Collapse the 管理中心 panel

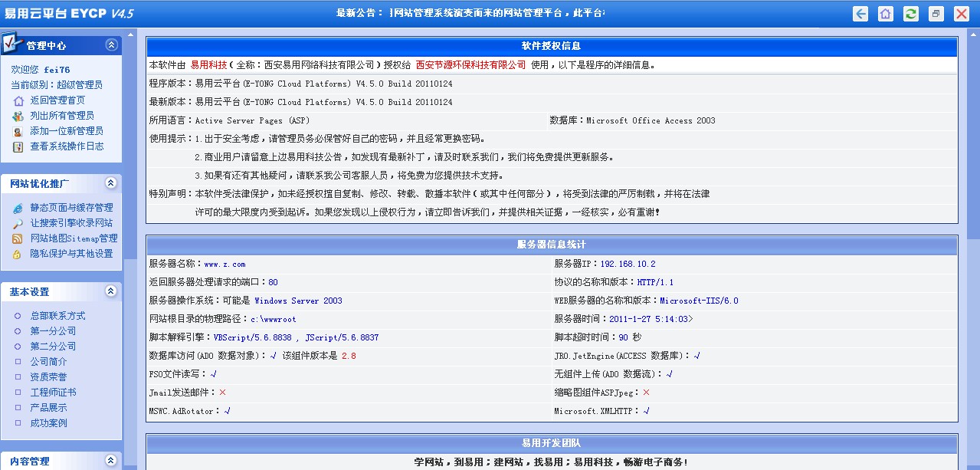(x=111, y=45)
